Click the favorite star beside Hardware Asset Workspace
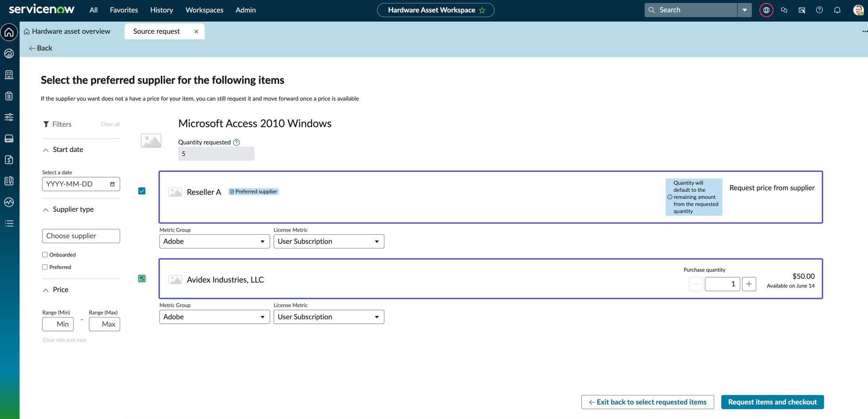This screenshot has width=868, height=419. tap(482, 10)
